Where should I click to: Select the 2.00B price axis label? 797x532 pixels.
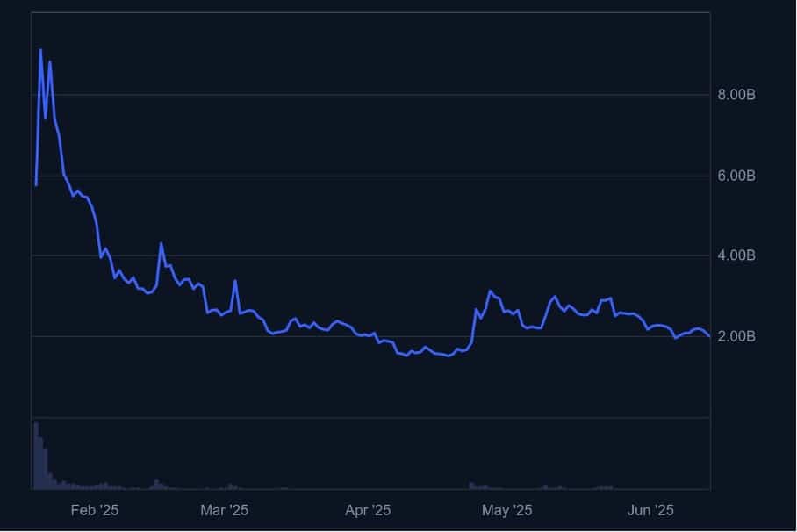[x=736, y=336]
